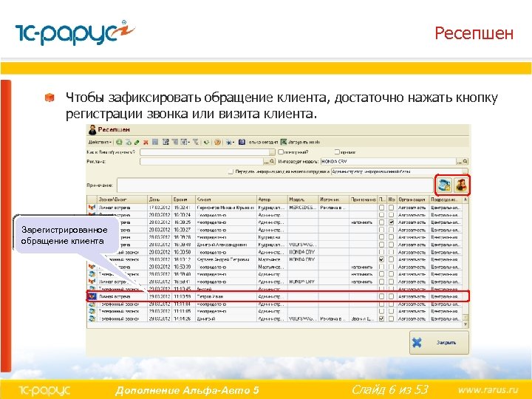Open the ellipsis selector of Реклама field
Viewport: 532px width, 399px height.
pos(267,162)
